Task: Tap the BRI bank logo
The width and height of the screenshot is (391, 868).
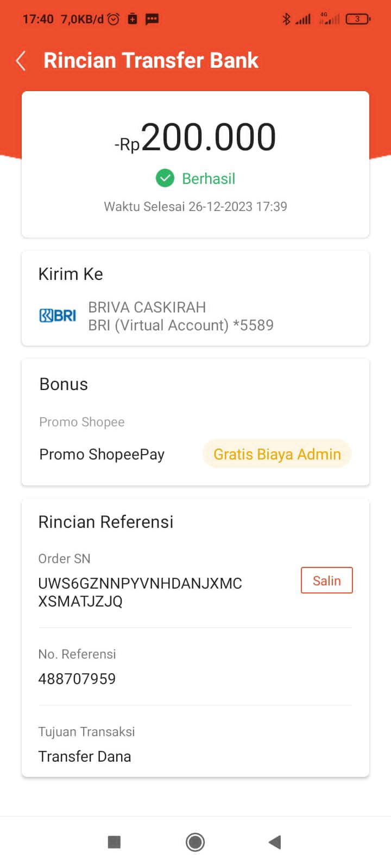Action: coord(58,316)
